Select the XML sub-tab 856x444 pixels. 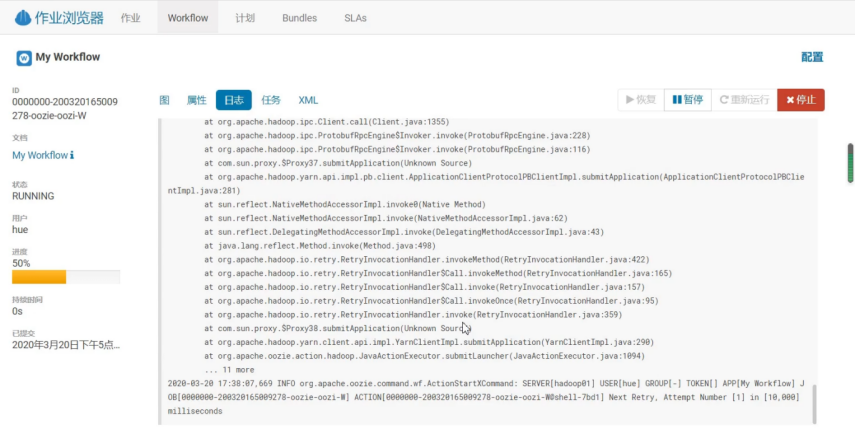[x=308, y=100]
